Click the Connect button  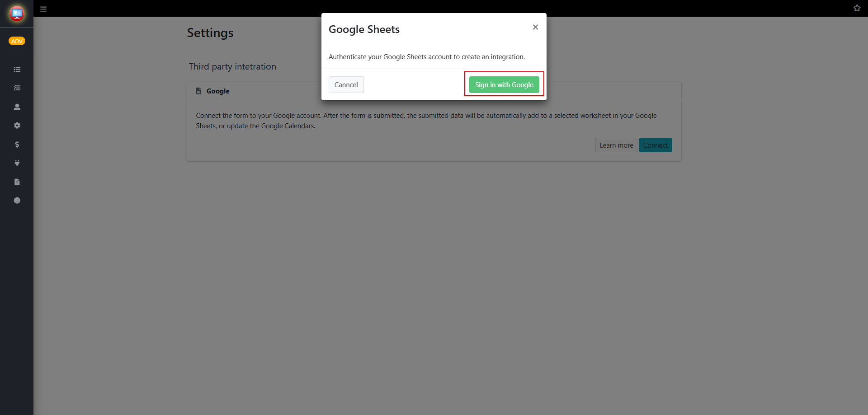[656, 145]
